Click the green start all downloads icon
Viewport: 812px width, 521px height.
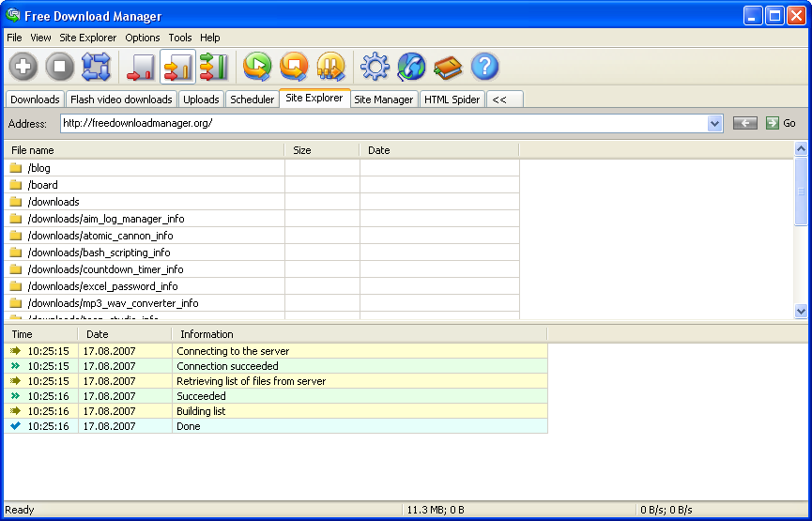257,67
